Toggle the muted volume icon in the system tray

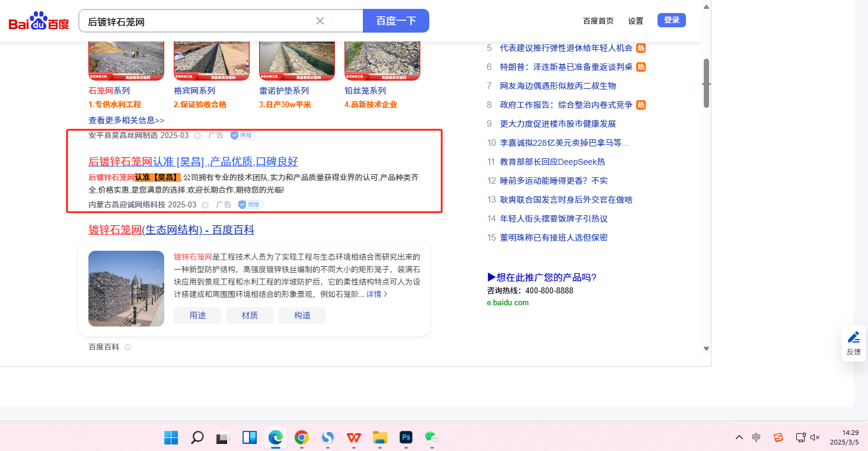coord(815,437)
